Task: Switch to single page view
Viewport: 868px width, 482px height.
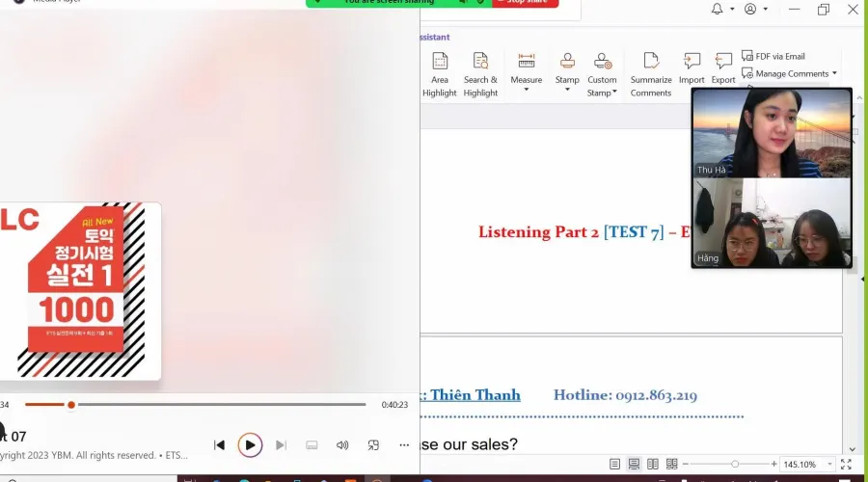Action: coord(614,465)
